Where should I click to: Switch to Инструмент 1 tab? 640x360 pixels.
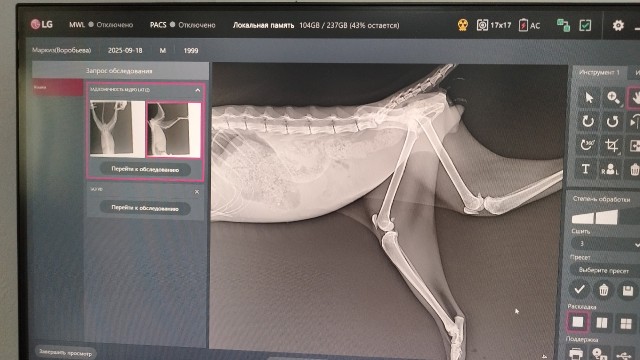(x=599, y=72)
